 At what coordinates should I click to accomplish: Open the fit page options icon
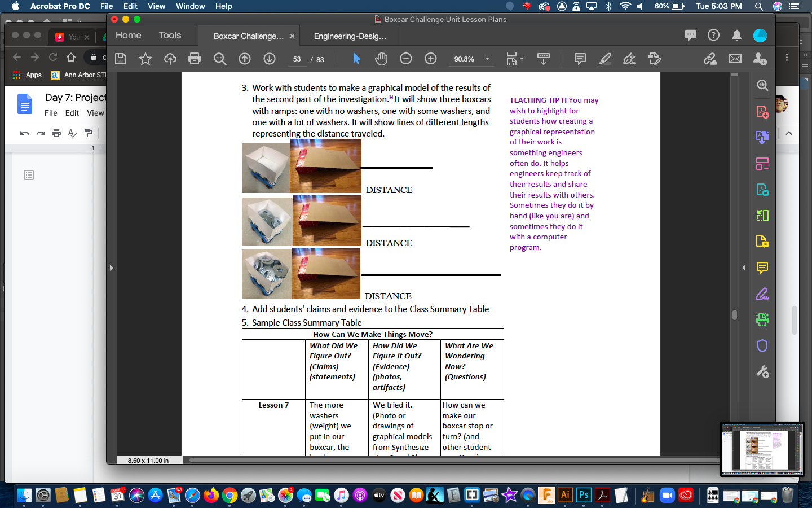[512, 59]
